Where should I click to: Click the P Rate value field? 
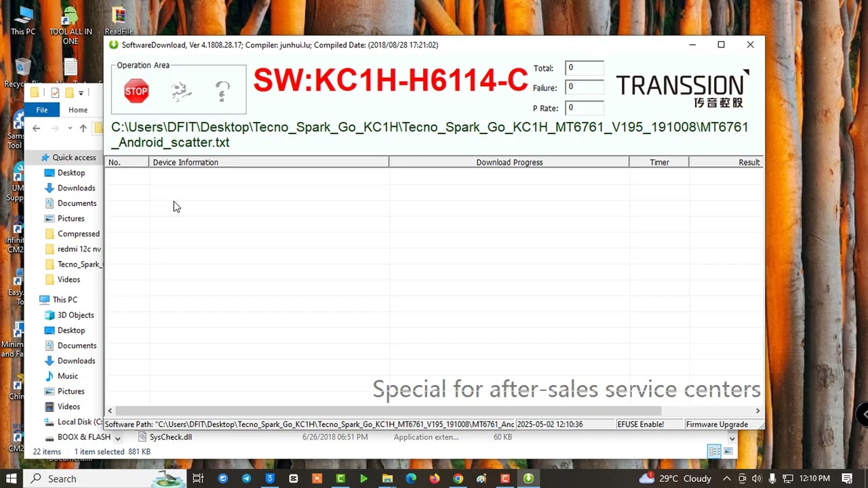click(x=585, y=107)
